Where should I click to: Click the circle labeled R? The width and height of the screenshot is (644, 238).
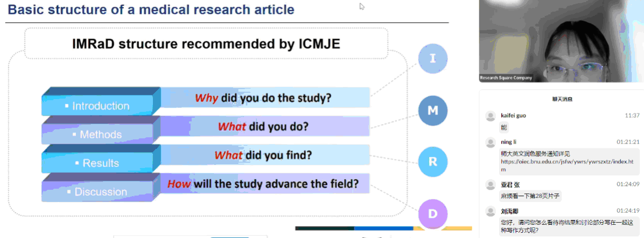click(x=433, y=162)
